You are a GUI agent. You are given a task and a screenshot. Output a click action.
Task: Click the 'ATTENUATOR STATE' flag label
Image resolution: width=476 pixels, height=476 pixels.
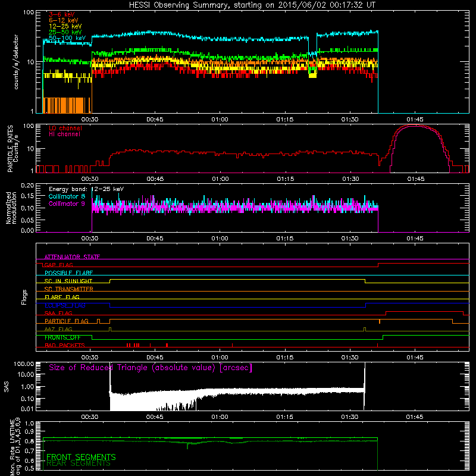click(72, 257)
